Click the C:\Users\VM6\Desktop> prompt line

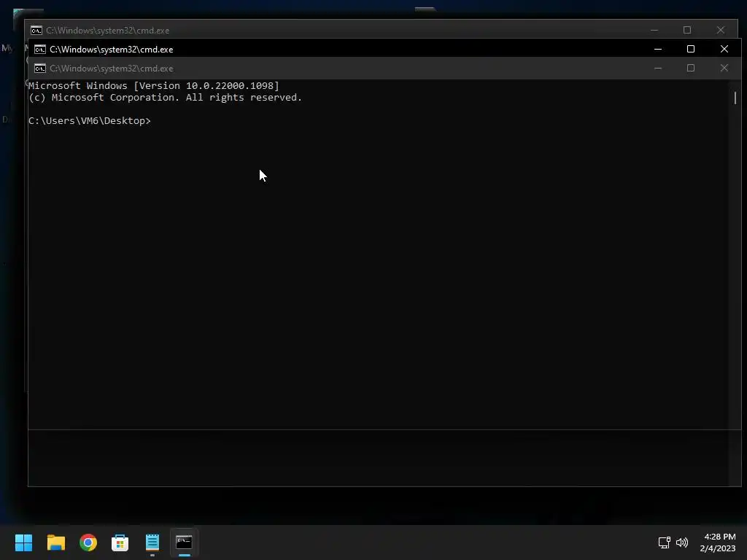[x=90, y=121]
